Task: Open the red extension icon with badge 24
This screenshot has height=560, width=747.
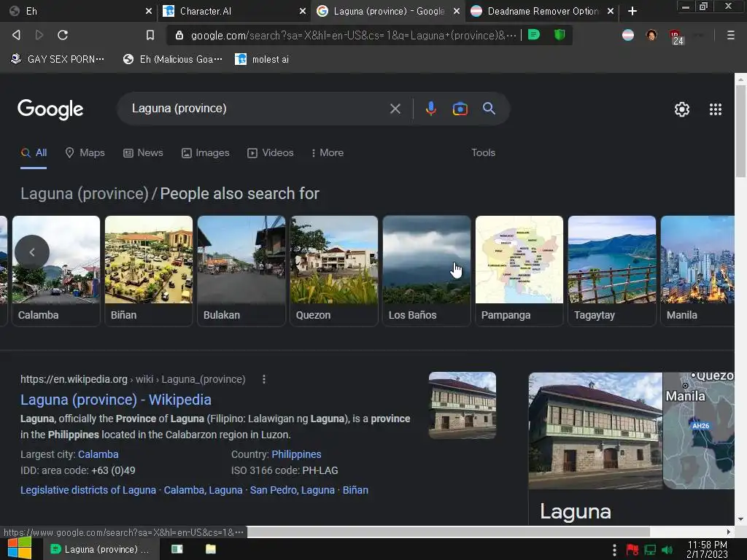Action: 676,36
